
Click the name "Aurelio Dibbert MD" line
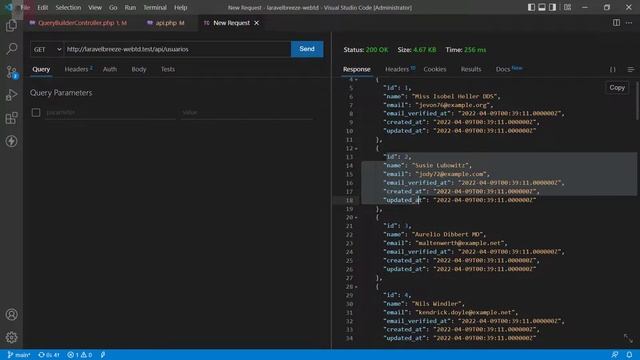(x=434, y=234)
